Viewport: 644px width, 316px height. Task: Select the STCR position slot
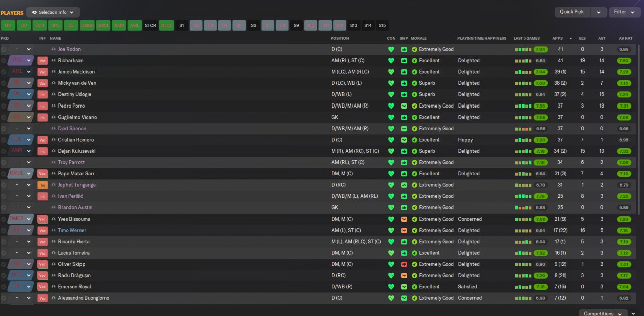[x=150, y=25]
